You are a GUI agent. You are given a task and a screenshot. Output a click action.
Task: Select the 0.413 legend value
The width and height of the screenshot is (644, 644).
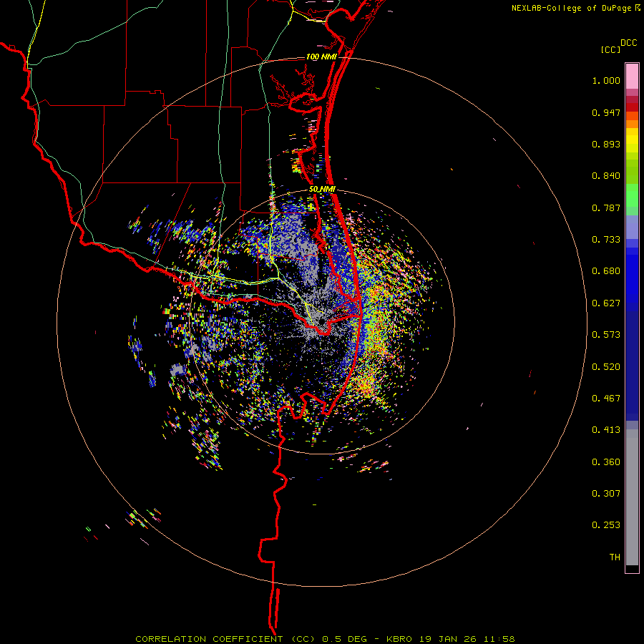[606, 430]
